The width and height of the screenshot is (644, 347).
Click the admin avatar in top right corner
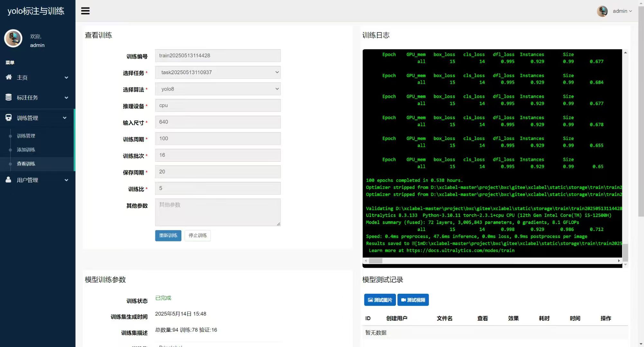602,11
